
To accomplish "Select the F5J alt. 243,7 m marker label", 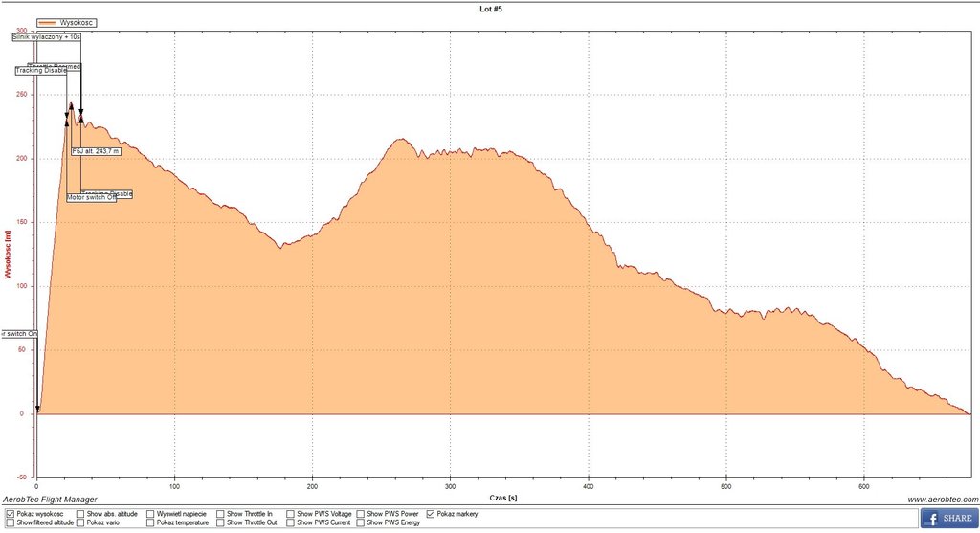I will 97,151.
